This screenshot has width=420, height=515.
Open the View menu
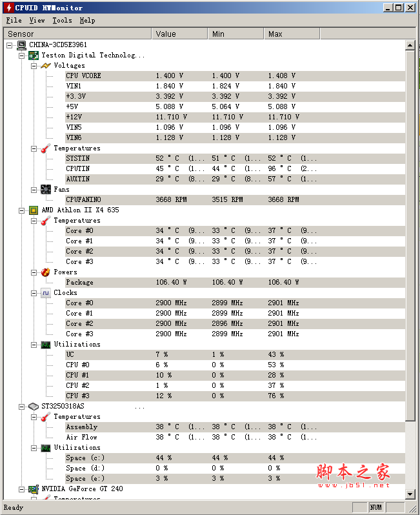pos(37,21)
